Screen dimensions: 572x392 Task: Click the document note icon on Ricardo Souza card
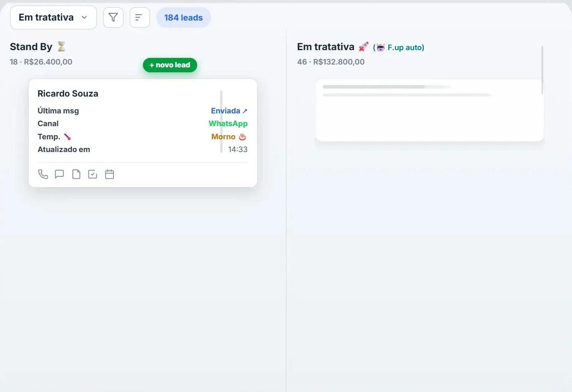pos(76,174)
